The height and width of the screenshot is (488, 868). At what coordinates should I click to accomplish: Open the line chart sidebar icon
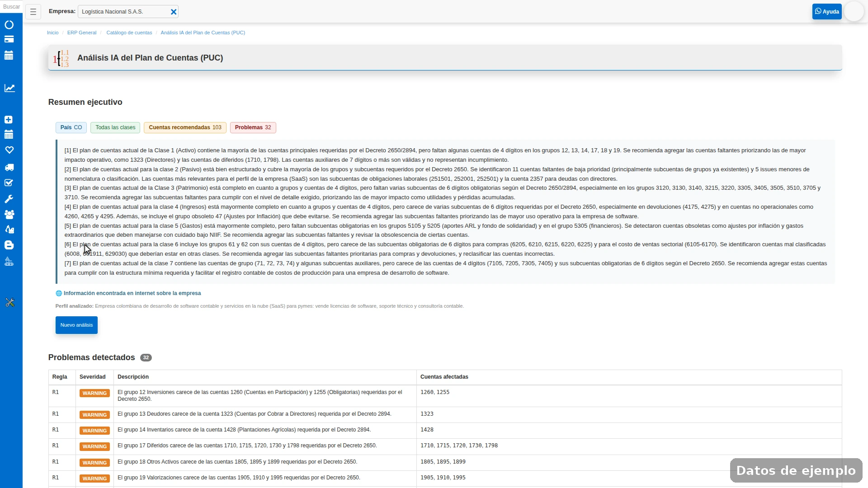9,88
